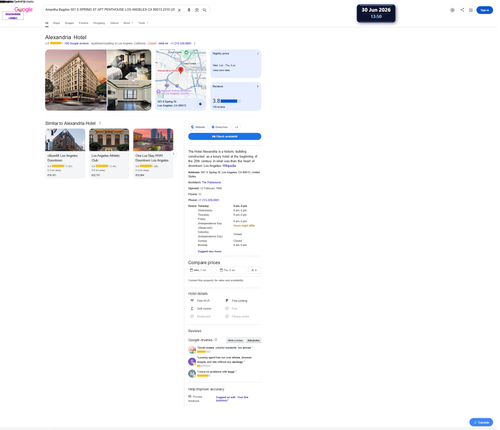Click the Free parking P icon

pos(227,301)
